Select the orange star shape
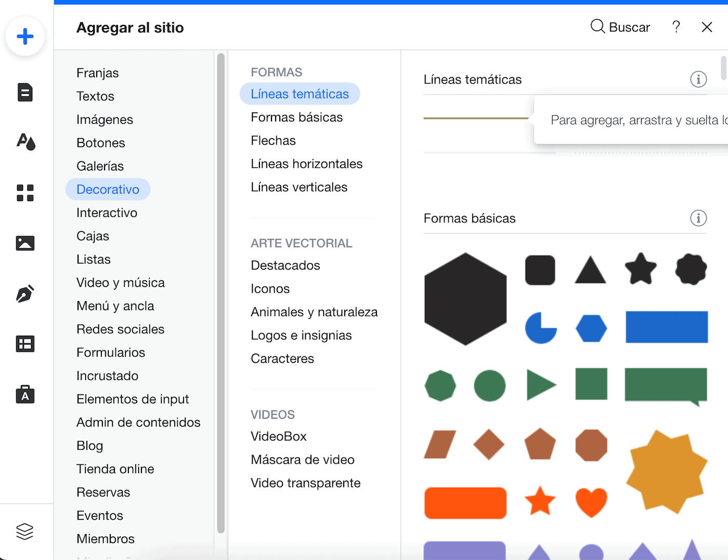The width and height of the screenshot is (728, 560). point(540,501)
